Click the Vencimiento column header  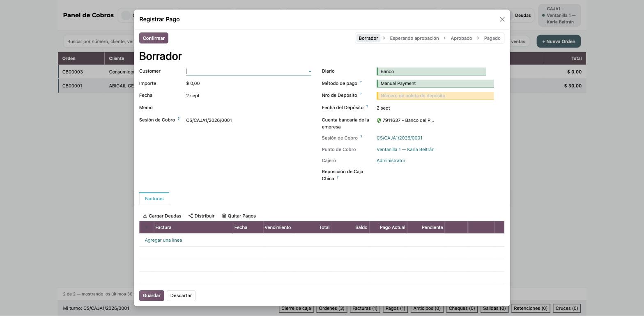point(278,227)
